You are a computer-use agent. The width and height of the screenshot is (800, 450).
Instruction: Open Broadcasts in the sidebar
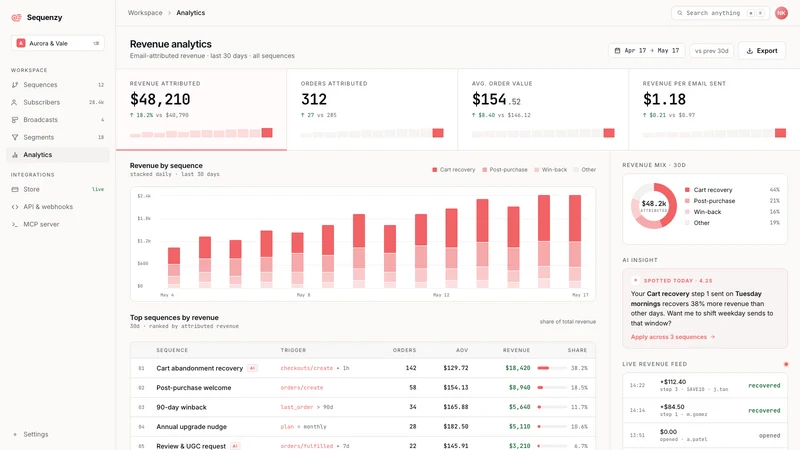pos(58,119)
